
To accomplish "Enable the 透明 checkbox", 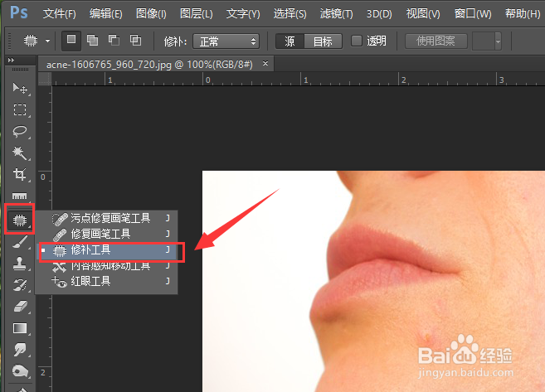I will 356,41.
